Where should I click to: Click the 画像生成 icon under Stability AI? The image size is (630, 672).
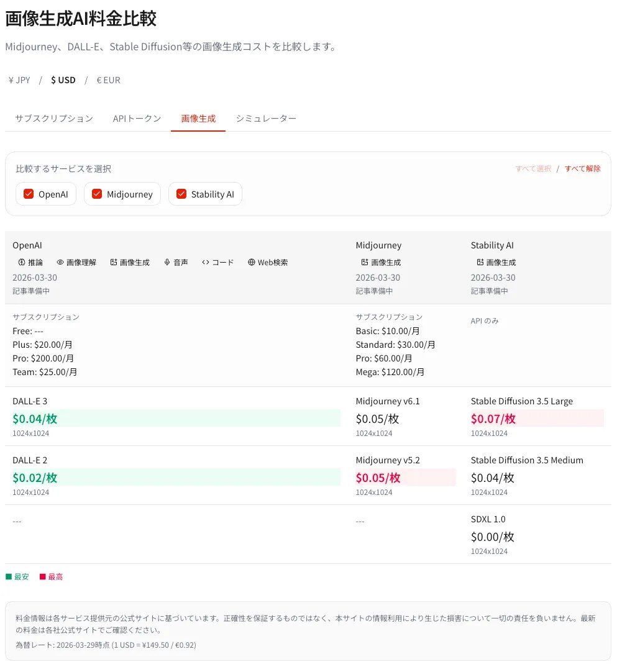[480, 262]
